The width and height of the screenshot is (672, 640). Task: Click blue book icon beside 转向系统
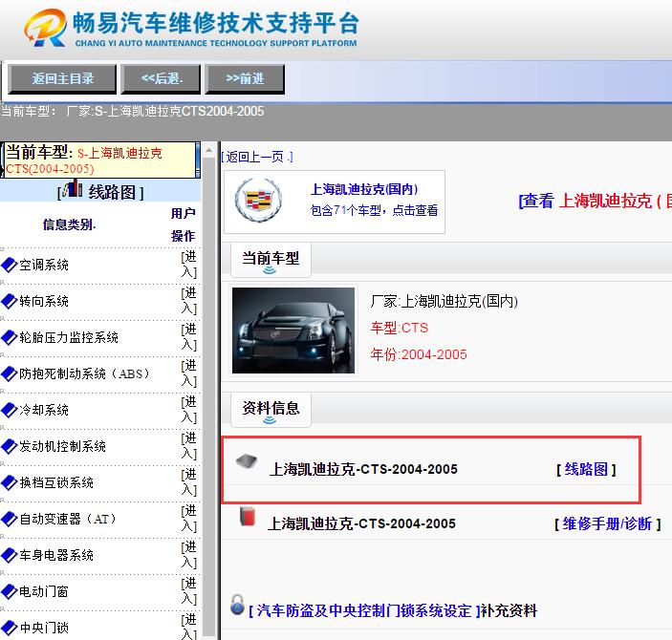tap(9, 302)
